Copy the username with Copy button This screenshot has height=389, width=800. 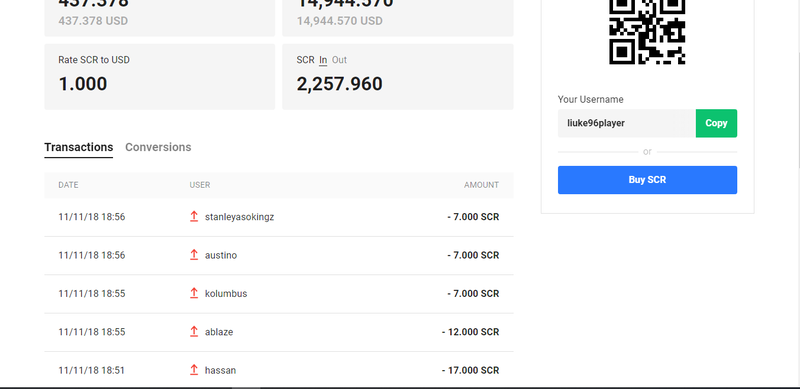[x=716, y=123]
